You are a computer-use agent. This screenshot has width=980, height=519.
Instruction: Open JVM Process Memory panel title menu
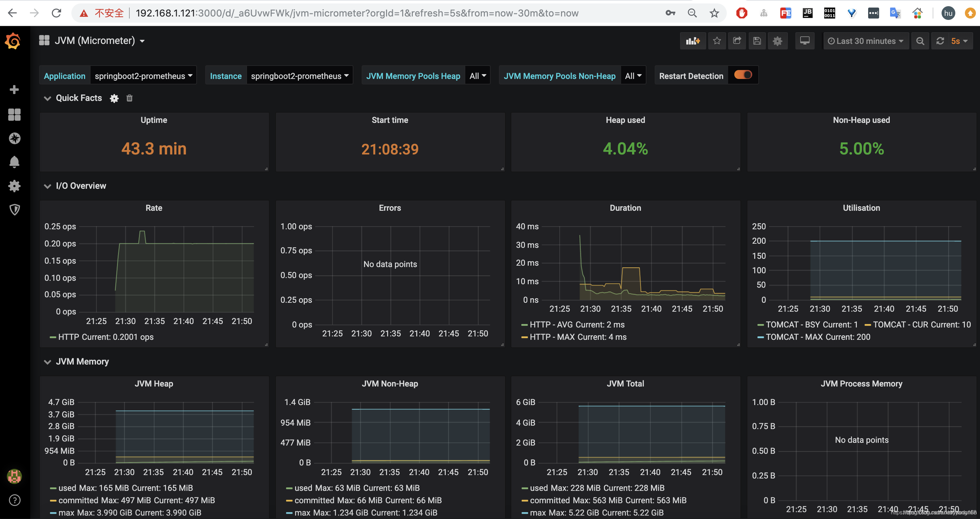click(861, 384)
